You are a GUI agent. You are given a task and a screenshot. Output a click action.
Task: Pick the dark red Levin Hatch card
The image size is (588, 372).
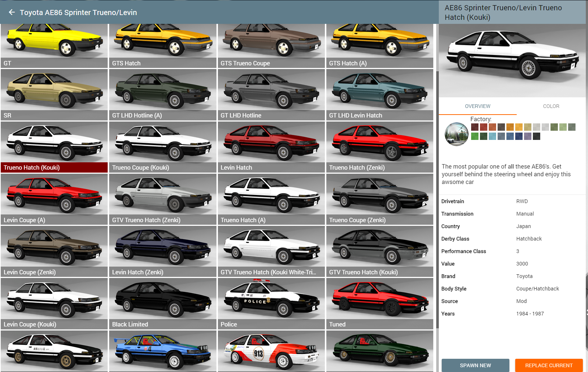(x=271, y=147)
